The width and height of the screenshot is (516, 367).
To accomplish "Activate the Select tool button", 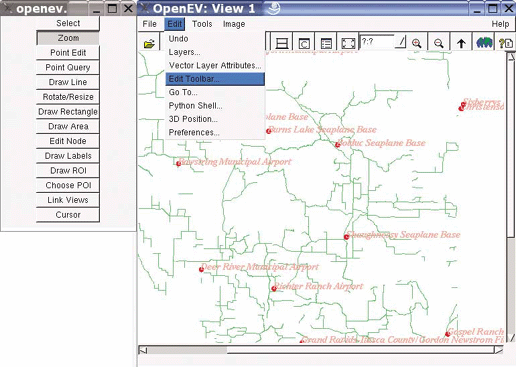I will click(68, 23).
